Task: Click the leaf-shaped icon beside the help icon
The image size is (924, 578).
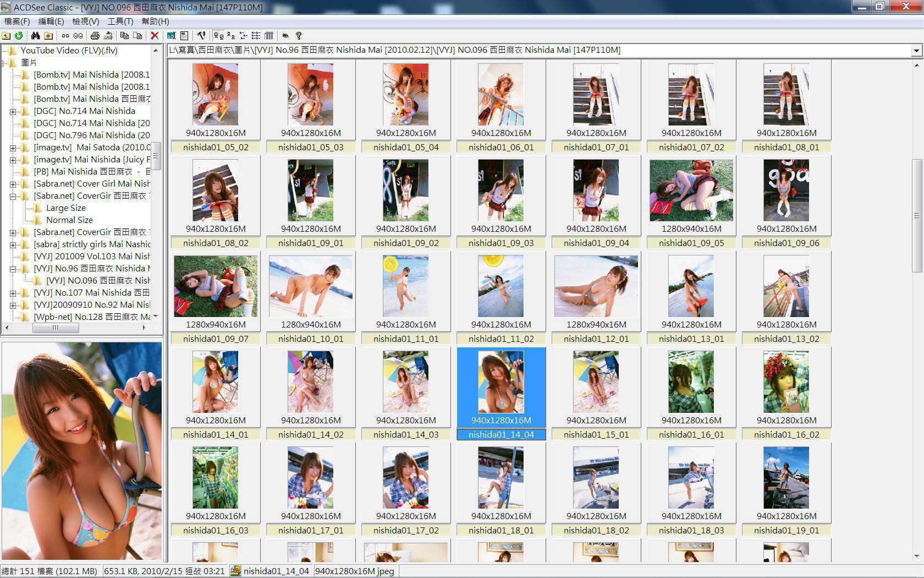Action: coord(285,36)
